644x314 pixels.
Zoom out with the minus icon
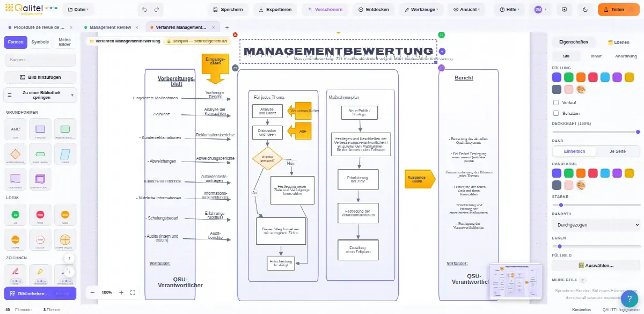(x=92, y=293)
